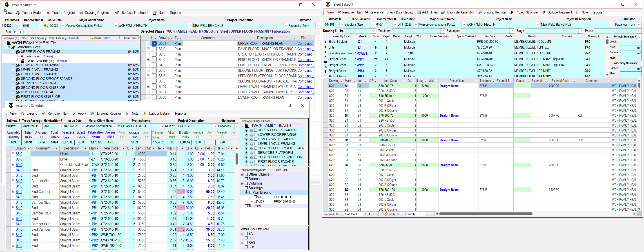Open Trade Package dropdown in Steel Takeoff
The height and width of the screenshot is (252, 644).
tap(373, 25)
